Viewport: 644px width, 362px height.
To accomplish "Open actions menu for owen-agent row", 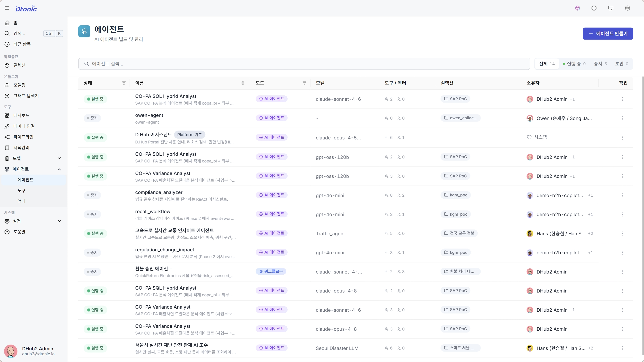I will tap(622, 118).
